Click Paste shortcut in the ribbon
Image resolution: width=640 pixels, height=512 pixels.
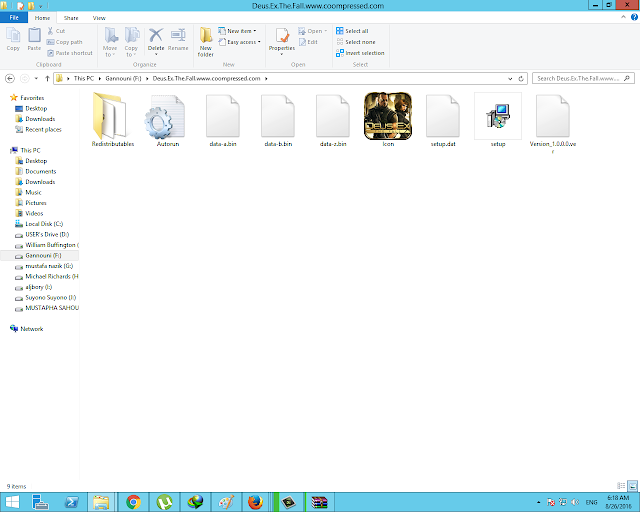click(70, 53)
